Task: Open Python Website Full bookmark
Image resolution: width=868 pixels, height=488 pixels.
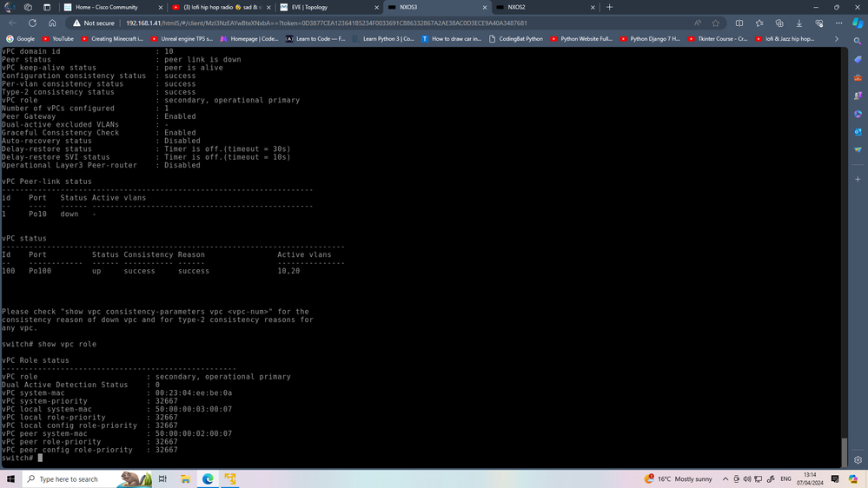Action: tap(582, 39)
